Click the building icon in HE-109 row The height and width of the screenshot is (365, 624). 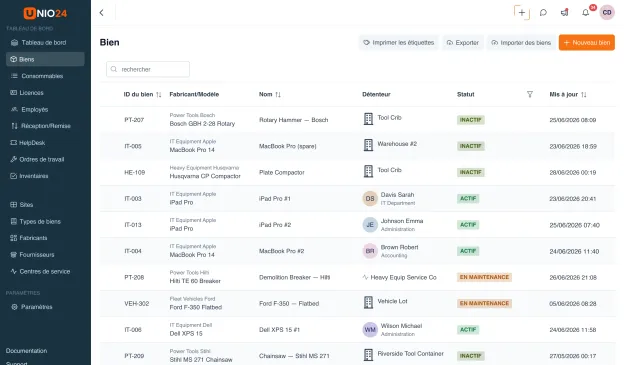pyautogui.click(x=368, y=171)
